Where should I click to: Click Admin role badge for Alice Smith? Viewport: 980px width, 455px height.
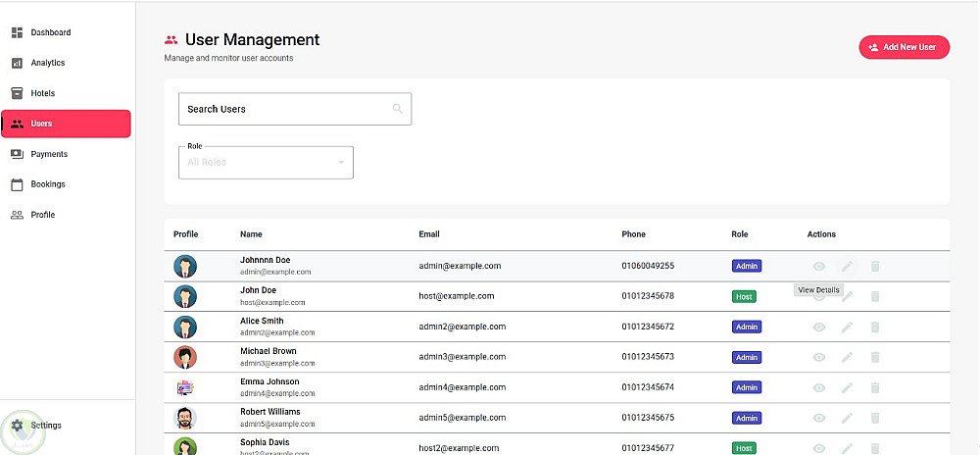747,328
